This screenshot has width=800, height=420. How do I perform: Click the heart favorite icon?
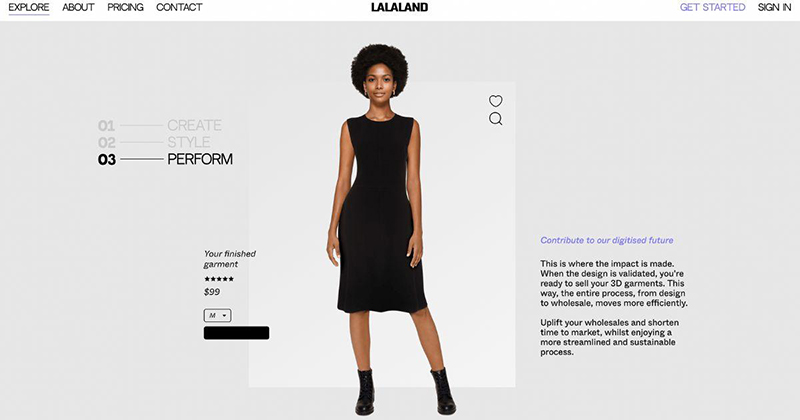(495, 101)
